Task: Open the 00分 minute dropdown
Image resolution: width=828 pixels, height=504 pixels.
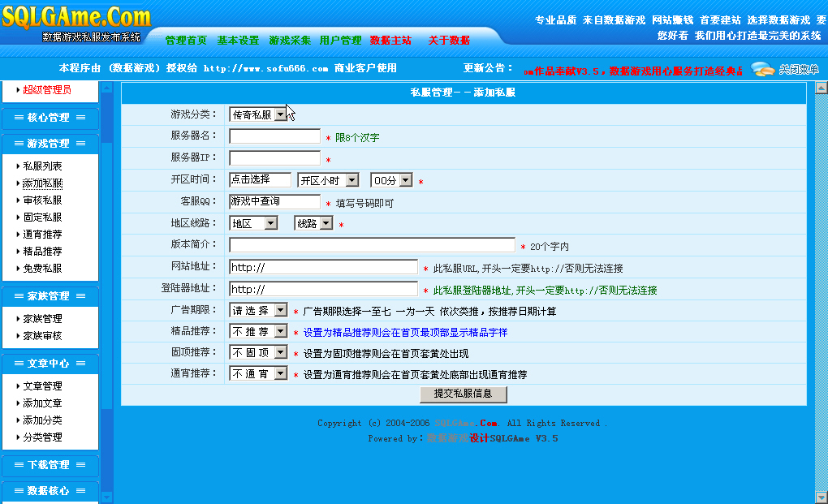Action: point(391,180)
